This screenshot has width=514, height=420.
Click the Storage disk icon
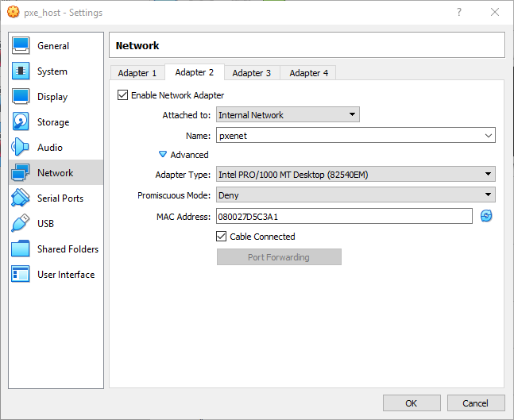pyautogui.click(x=21, y=121)
